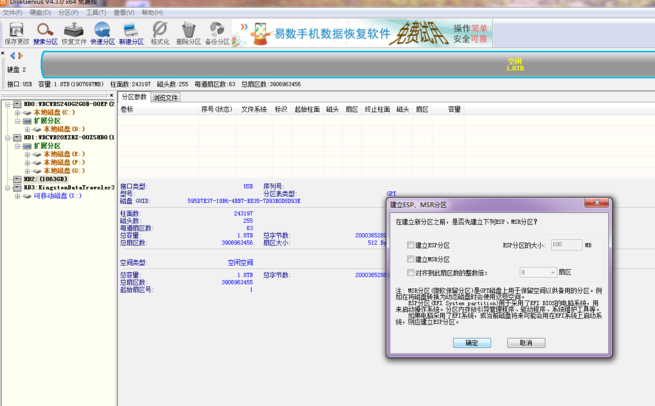
Task: Click the 取消 cancel button
Action: (525, 343)
